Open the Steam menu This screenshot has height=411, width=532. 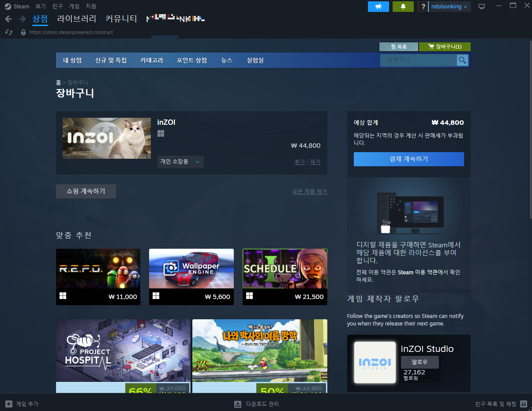coord(21,6)
